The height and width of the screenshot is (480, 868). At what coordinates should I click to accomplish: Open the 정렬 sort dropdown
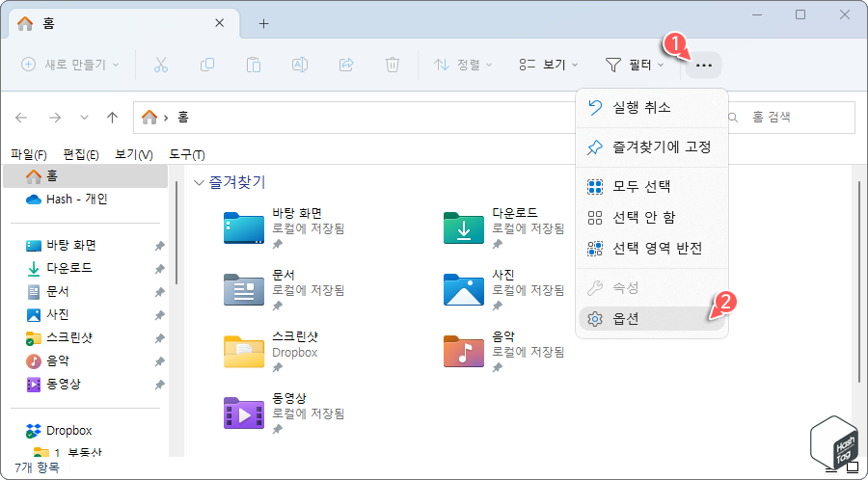(x=463, y=65)
